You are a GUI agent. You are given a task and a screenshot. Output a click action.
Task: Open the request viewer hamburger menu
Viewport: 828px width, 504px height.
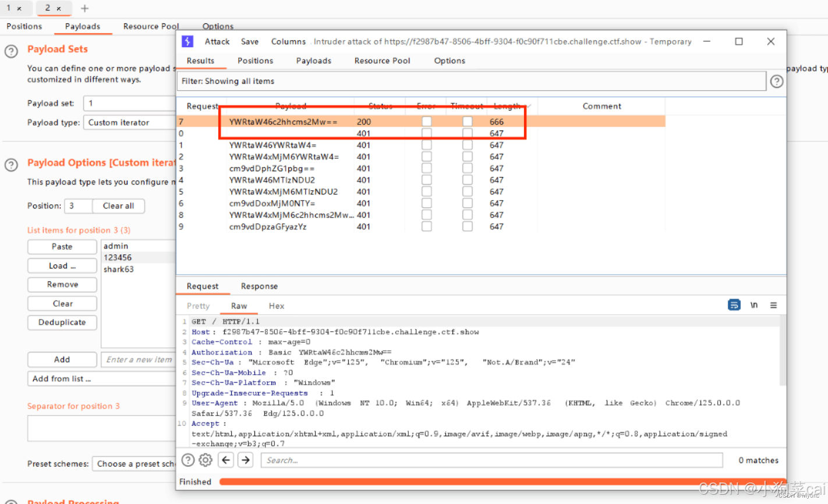[773, 305]
